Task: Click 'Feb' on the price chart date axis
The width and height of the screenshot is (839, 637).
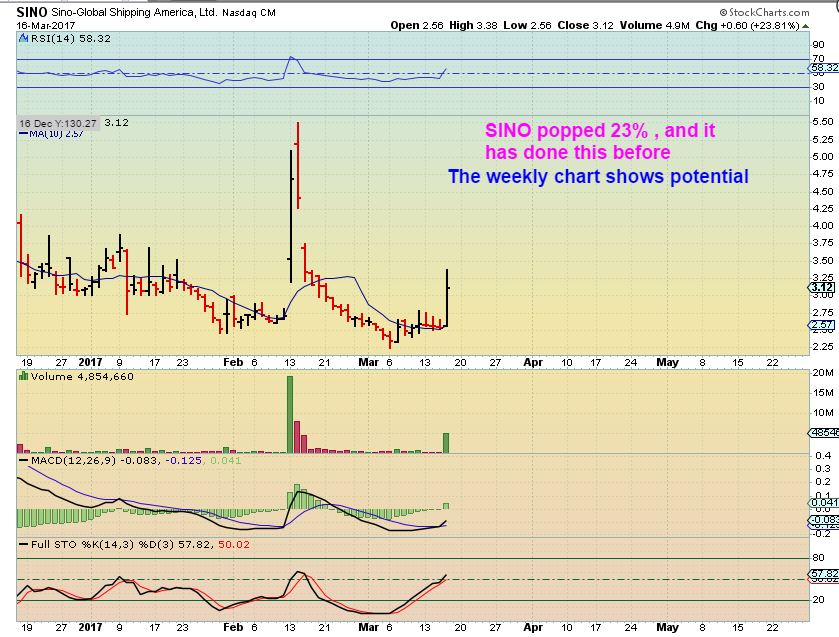Action: point(233,362)
